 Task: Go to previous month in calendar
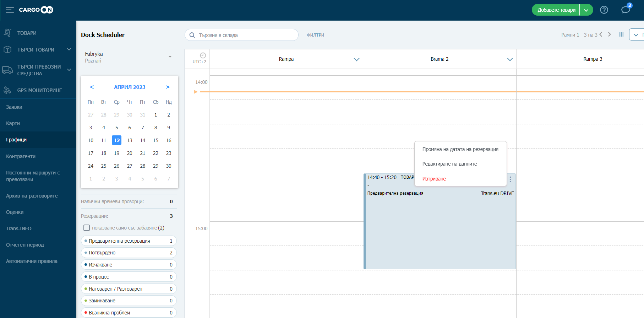(92, 87)
